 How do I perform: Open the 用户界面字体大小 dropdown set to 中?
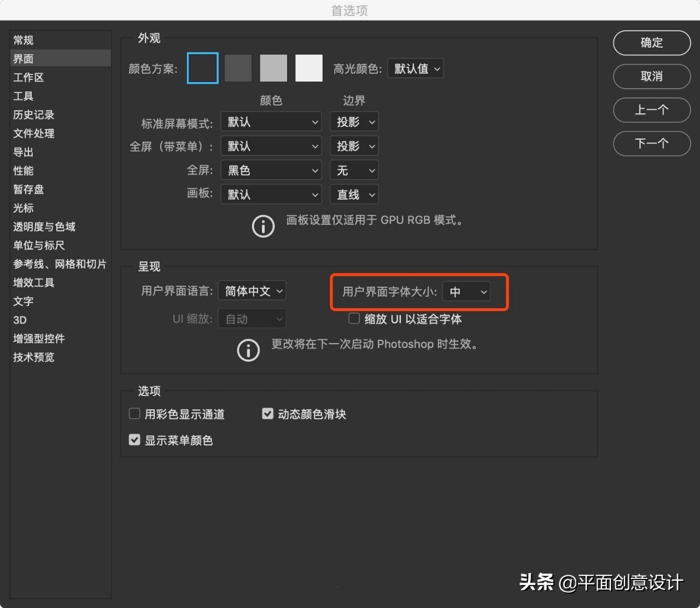point(466,292)
